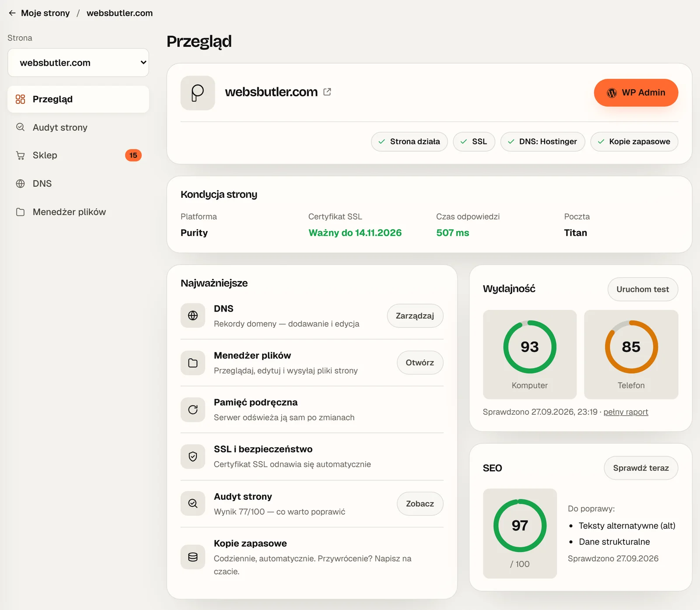Click the Komputer score gauge showing 93

point(530,347)
